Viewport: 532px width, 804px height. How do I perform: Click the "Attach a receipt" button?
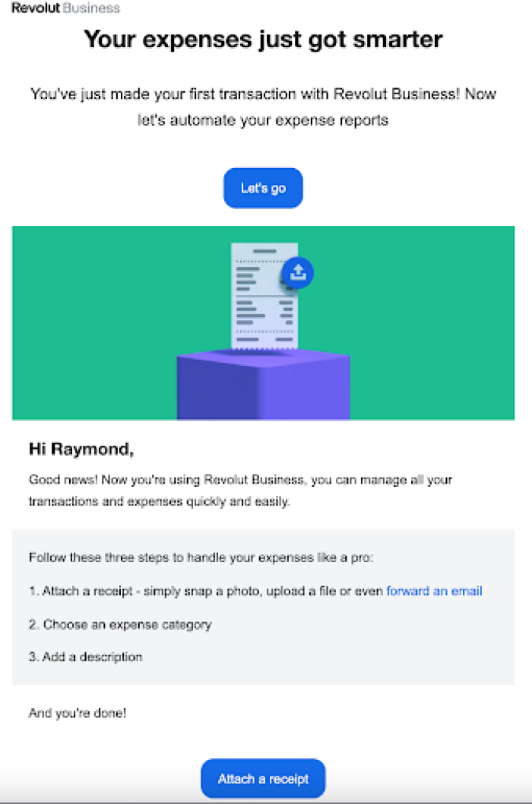click(263, 778)
